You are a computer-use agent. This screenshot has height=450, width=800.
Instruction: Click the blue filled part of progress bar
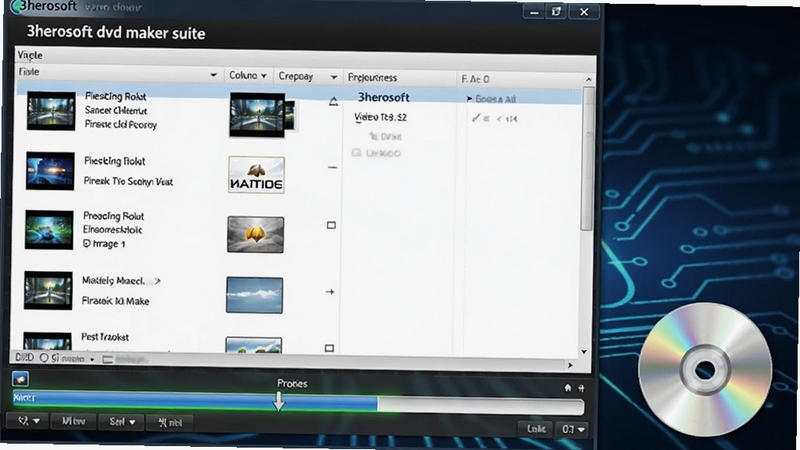click(x=195, y=401)
